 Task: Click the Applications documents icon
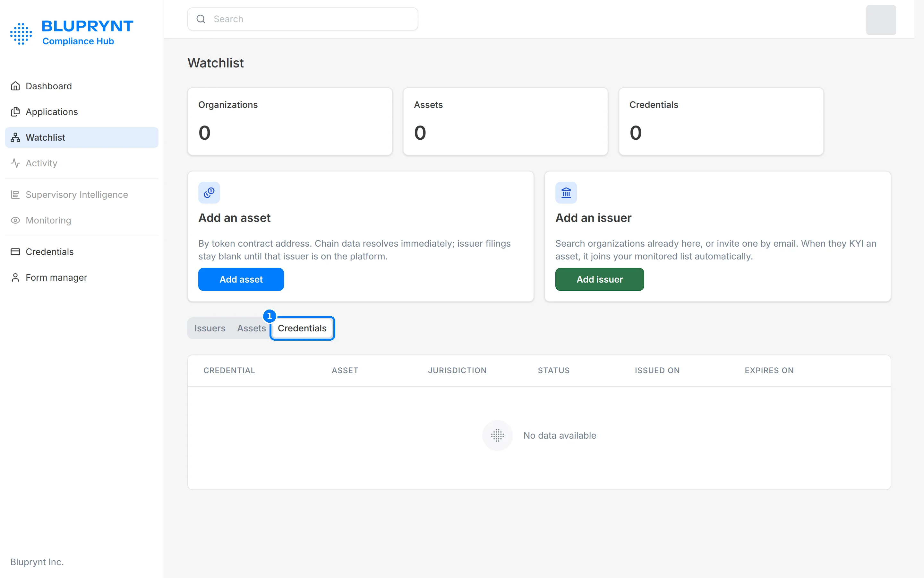point(15,112)
